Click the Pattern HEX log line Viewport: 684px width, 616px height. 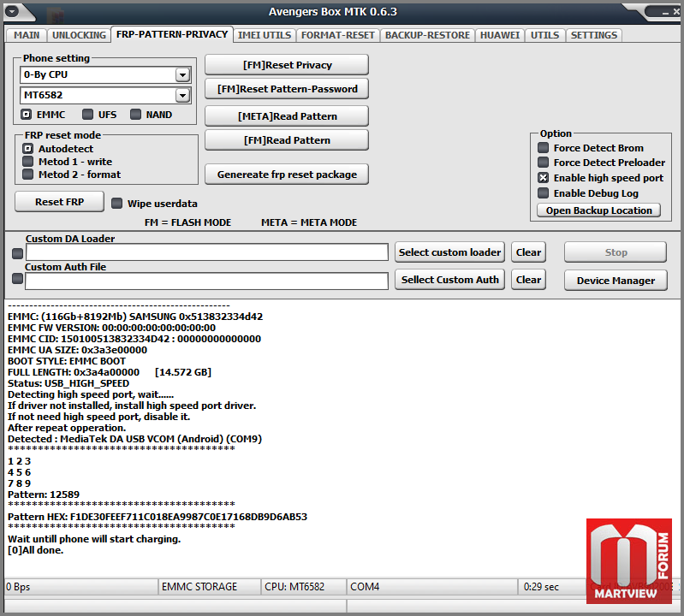pos(158,517)
